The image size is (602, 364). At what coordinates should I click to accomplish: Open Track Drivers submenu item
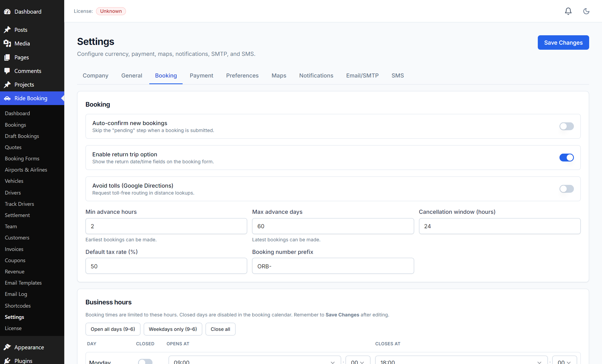click(20, 204)
